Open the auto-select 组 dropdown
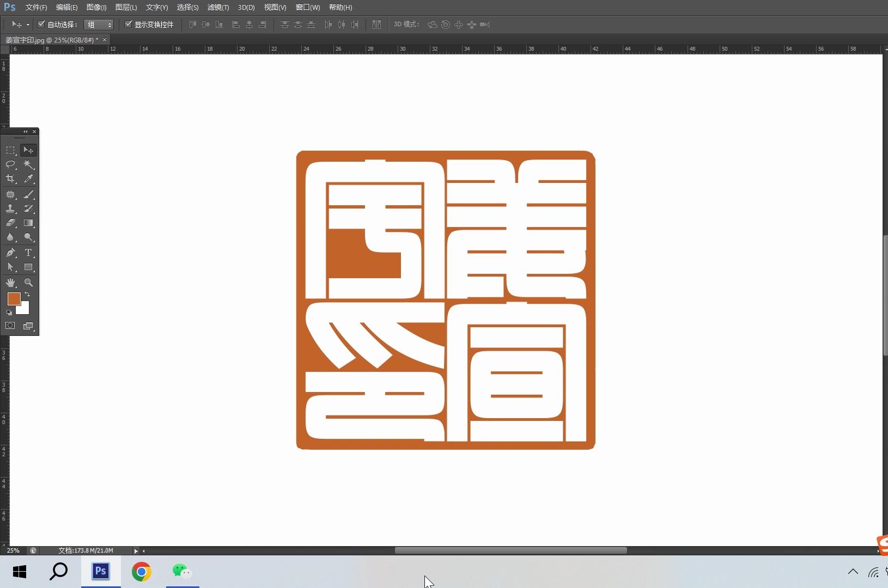Screen dimensions: 888x588 99,24
